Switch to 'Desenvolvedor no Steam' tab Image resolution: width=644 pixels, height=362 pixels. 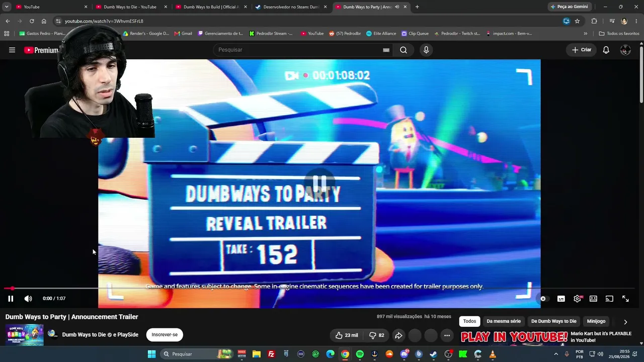click(x=291, y=7)
